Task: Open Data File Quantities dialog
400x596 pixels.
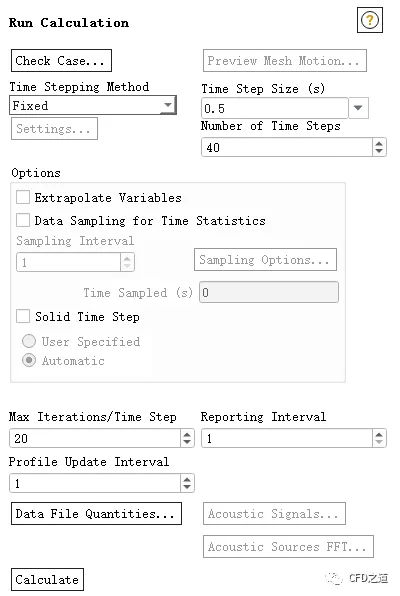Action: (x=96, y=514)
